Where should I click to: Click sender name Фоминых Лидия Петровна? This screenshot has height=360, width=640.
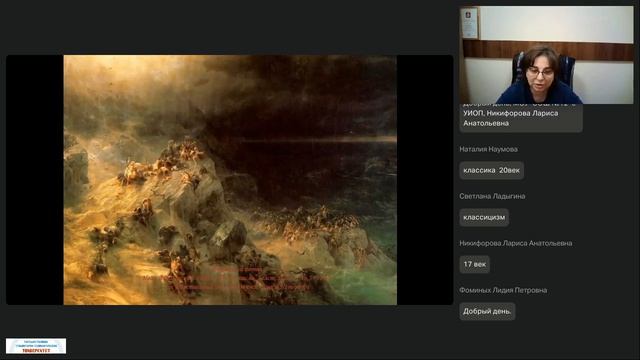click(x=503, y=290)
